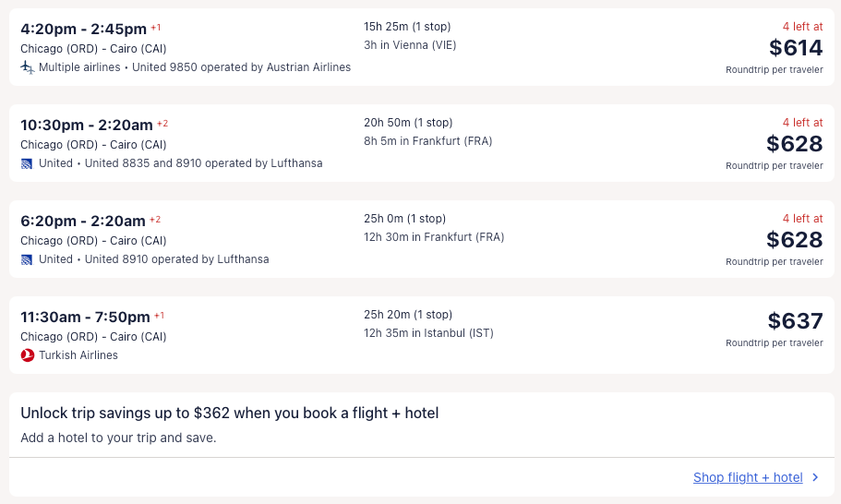Click the multiple airlines plane icon

pos(28,67)
